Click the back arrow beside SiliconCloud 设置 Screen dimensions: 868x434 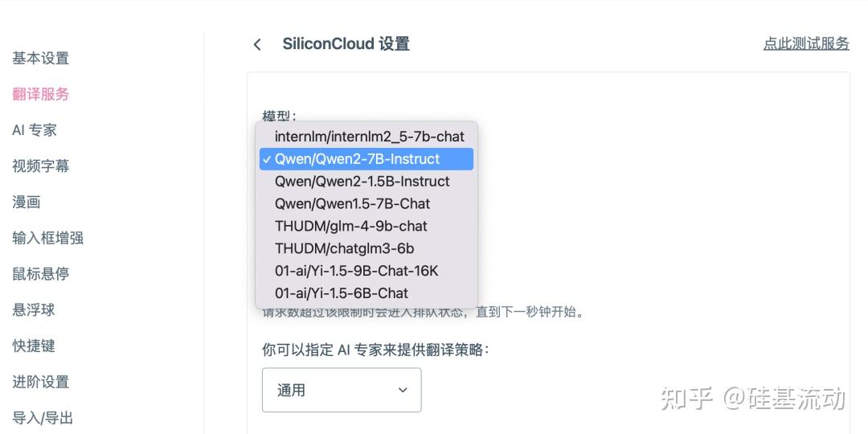click(x=257, y=44)
